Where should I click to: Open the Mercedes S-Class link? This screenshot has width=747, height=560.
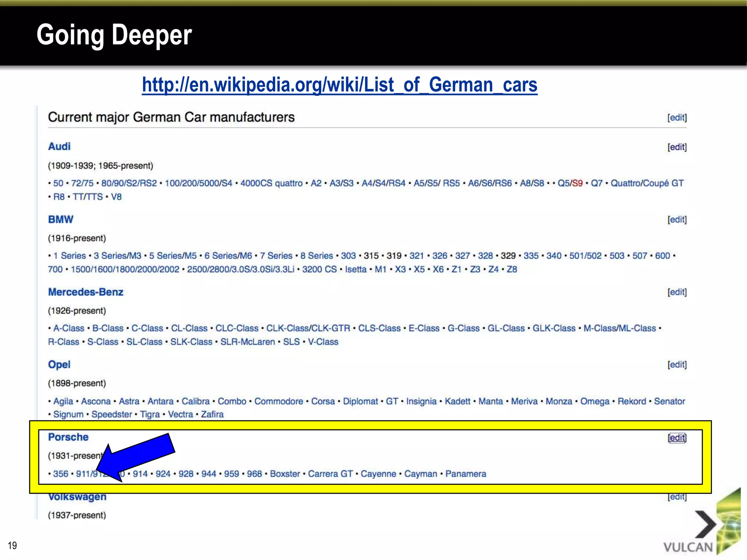coord(102,342)
